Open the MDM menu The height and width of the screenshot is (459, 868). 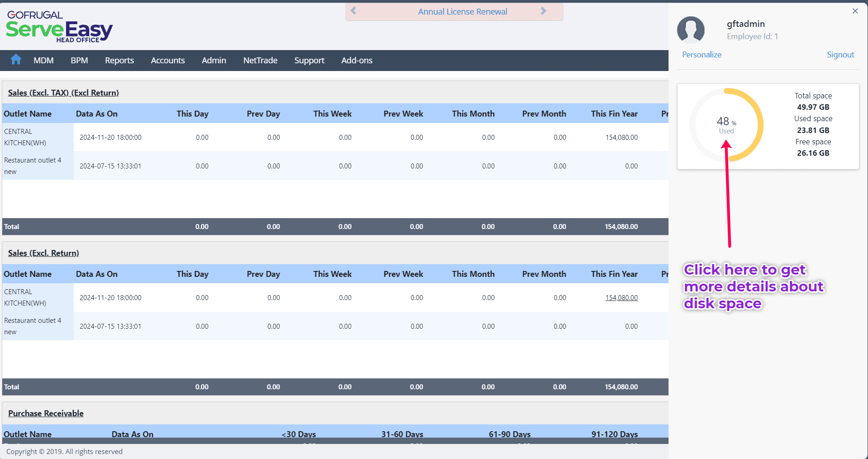pyautogui.click(x=44, y=61)
